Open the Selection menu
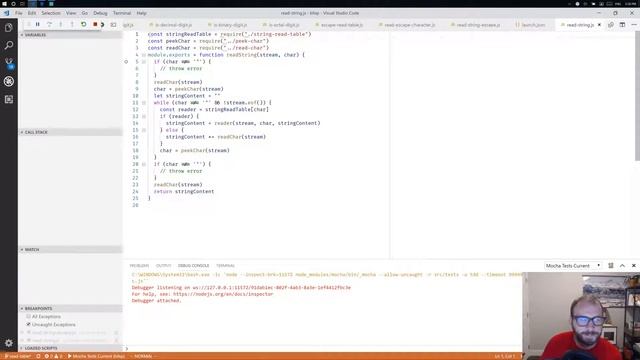The width and height of the screenshot is (640, 360). pyautogui.click(x=51, y=13)
